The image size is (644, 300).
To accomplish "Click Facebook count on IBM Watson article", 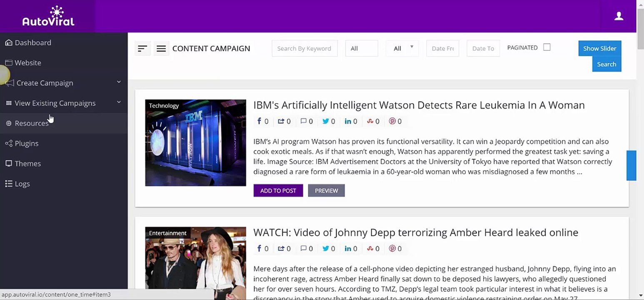I will point(262,121).
